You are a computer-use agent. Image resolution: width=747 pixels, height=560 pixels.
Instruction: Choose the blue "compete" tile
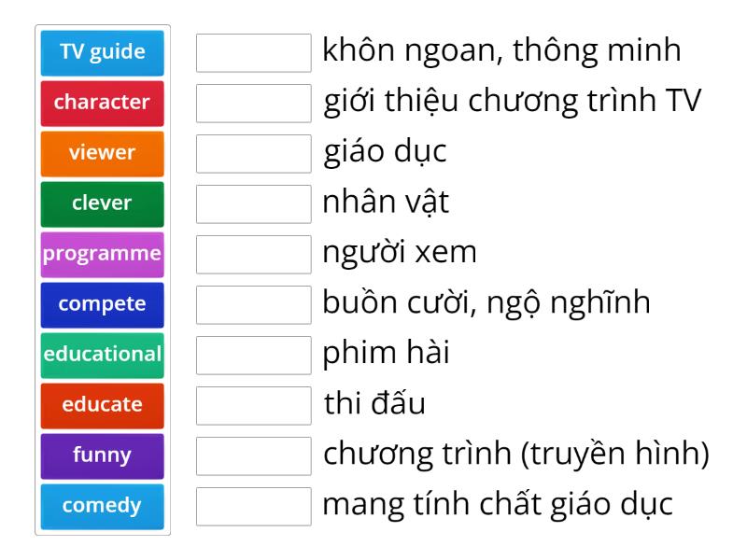[102, 304]
